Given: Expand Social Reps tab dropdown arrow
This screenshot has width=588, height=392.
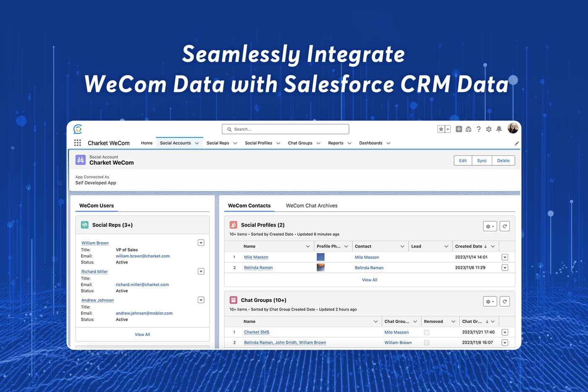Looking at the screenshot, I should coord(235,143).
